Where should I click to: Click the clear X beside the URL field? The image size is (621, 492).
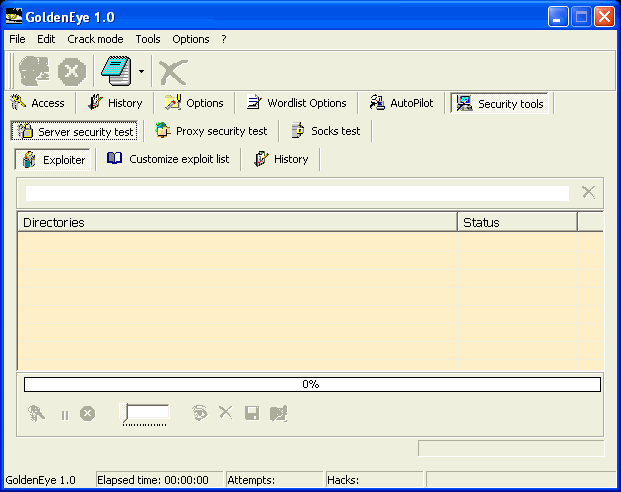tap(588, 192)
